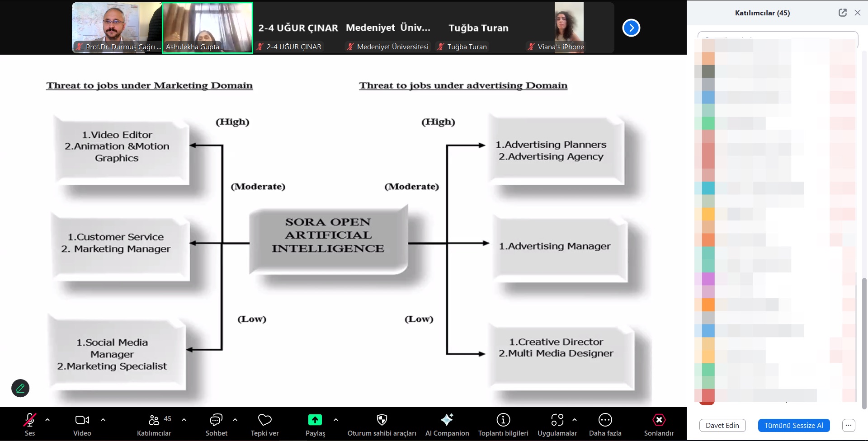This screenshot has width=868, height=441.
Task: Open participants panel more options menu
Action: point(849,425)
